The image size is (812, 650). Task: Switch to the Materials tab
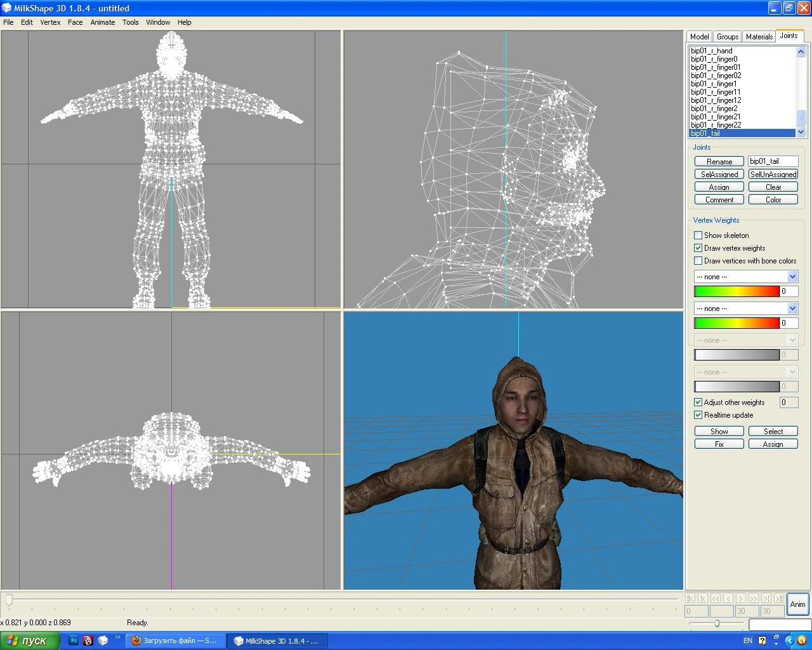(x=759, y=37)
